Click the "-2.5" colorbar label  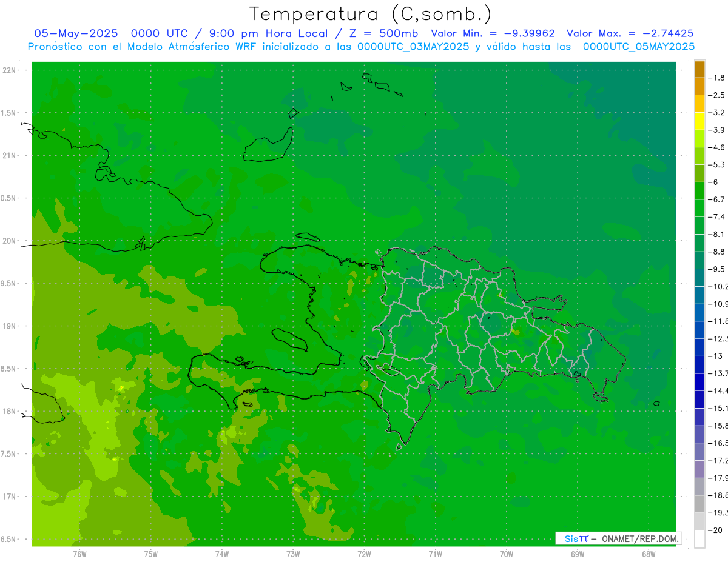point(717,95)
